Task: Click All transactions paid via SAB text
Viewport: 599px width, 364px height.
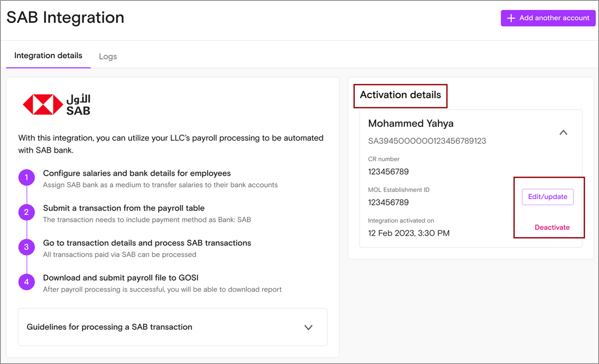Action: point(119,255)
